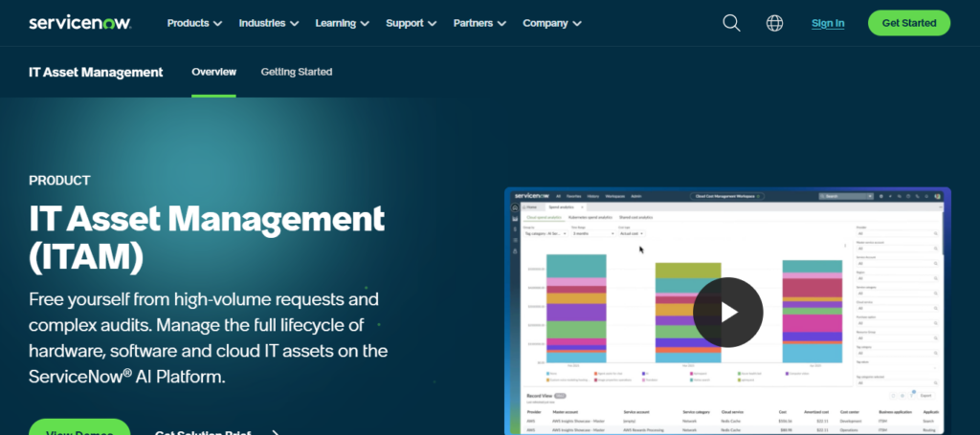Image resolution: width=980 pixels, height=435 pixels.
Task: Click the paragraph starting "Free yourself from high-volume"
Action: (208, 338)
